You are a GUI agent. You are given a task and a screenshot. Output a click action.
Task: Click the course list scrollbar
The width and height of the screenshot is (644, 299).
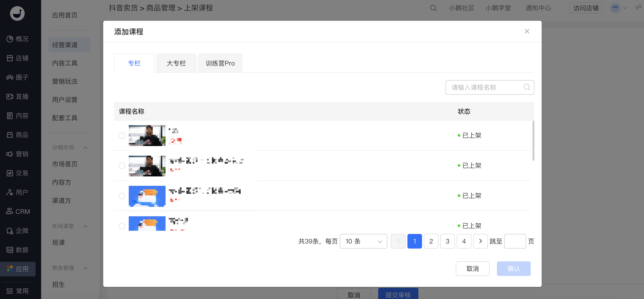[x=533, y=141]
